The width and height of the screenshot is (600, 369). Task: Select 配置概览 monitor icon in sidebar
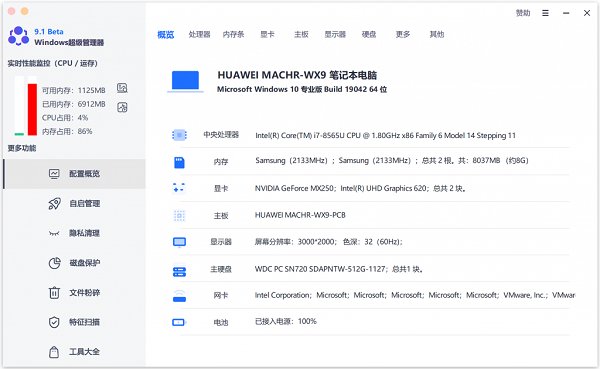54,174
